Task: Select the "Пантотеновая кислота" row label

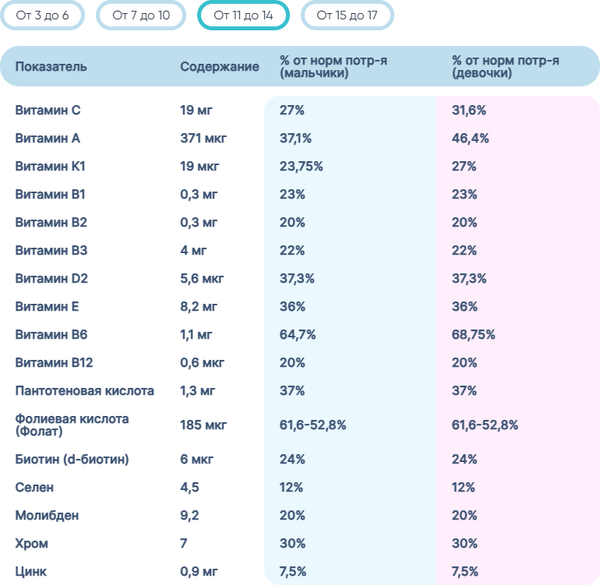Action: [85, 390]
